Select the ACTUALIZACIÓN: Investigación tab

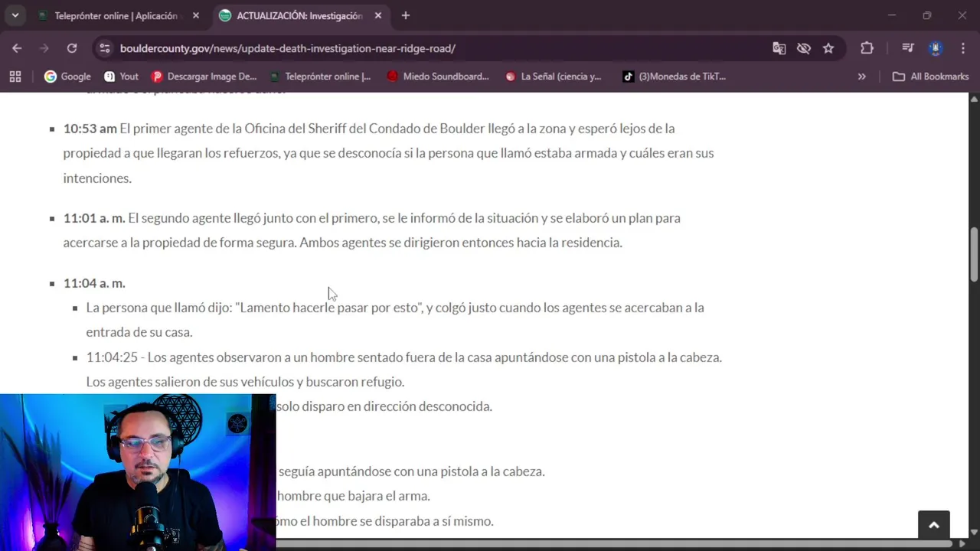click(x=299, y=15)
